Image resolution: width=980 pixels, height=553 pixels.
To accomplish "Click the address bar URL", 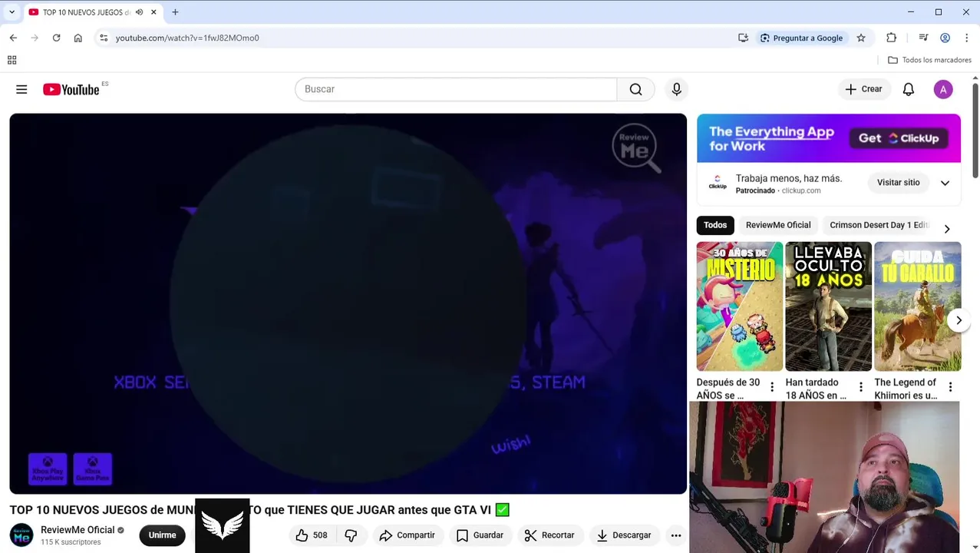I will tap(187, 38).
